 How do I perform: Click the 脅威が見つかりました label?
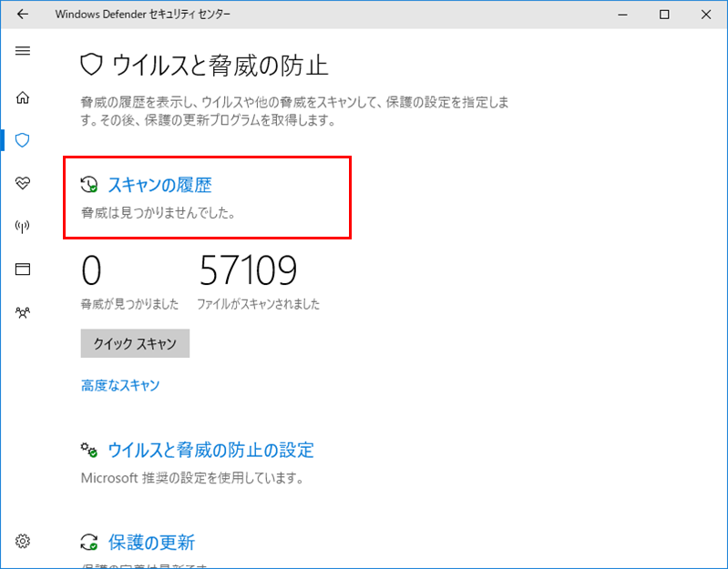tap(129, 304)
